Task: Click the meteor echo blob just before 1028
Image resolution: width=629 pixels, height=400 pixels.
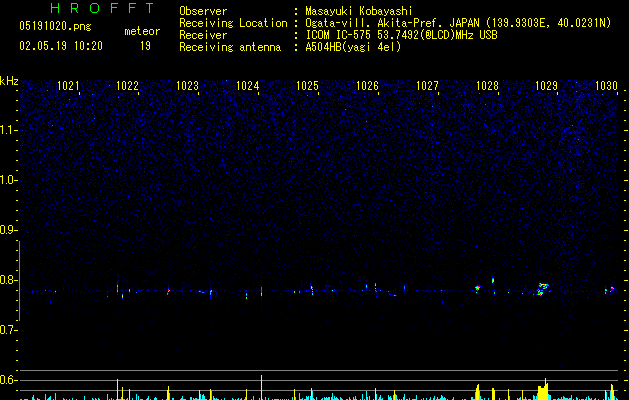Action: (477, 288)
